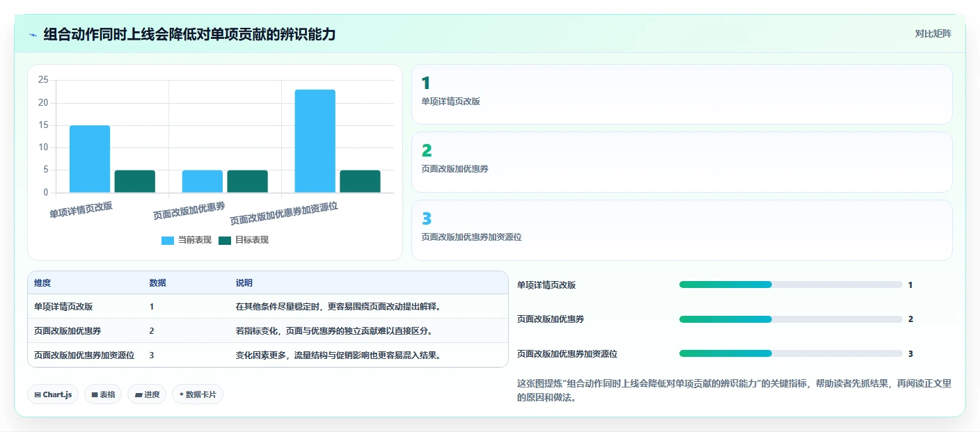The width and height of the screenshot is (980, 432).
Task: Click the 表格 tag chip
Action: 103,394
